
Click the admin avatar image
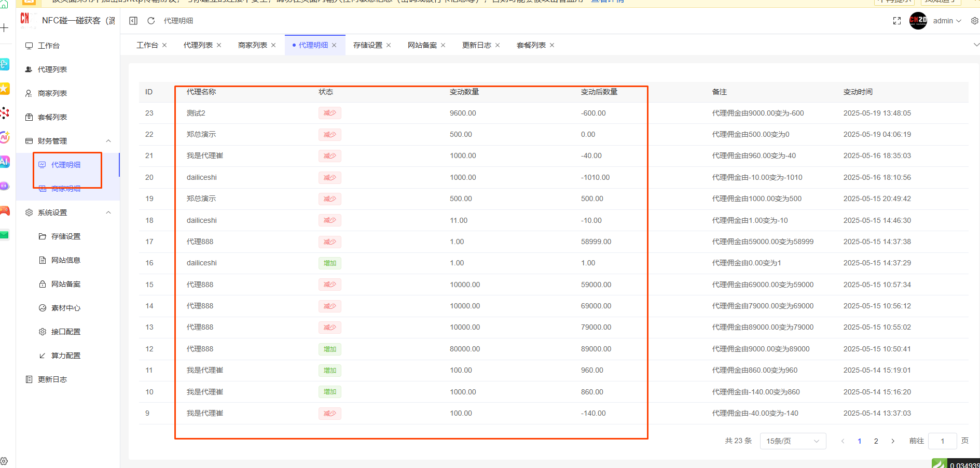[x=918, y=21]
